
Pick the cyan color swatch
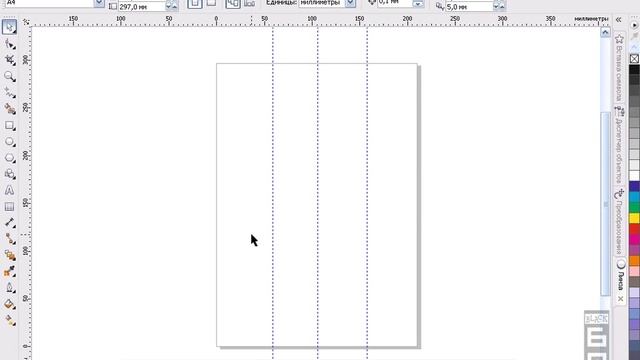pos(634,197)
